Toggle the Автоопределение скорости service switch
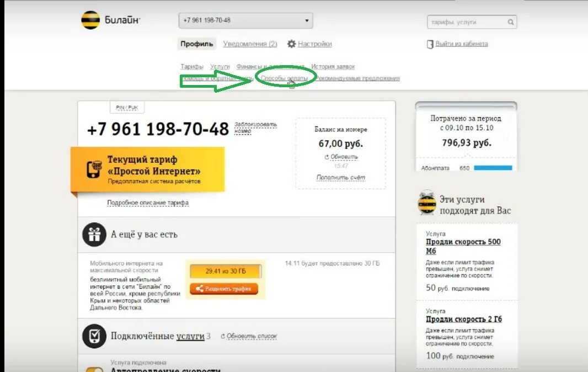The width and height of the screenshot is (588, 372). coord(94,370)
